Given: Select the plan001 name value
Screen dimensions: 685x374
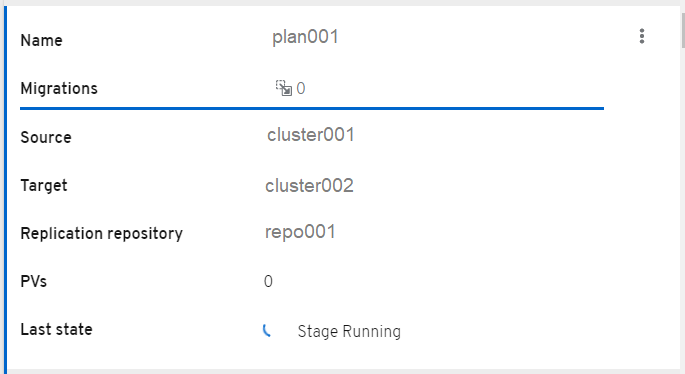Looking at the screenshot, I should coord(305,37).
